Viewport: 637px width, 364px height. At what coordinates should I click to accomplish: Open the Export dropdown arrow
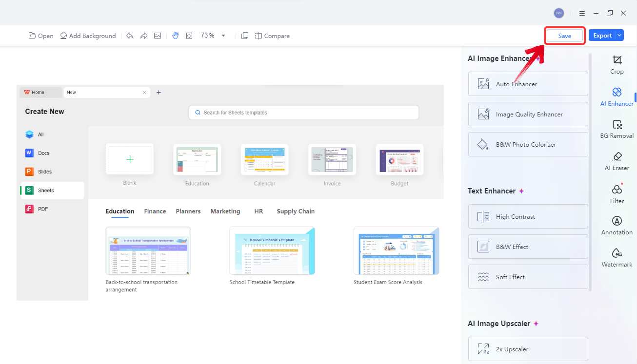coord(619,36)
